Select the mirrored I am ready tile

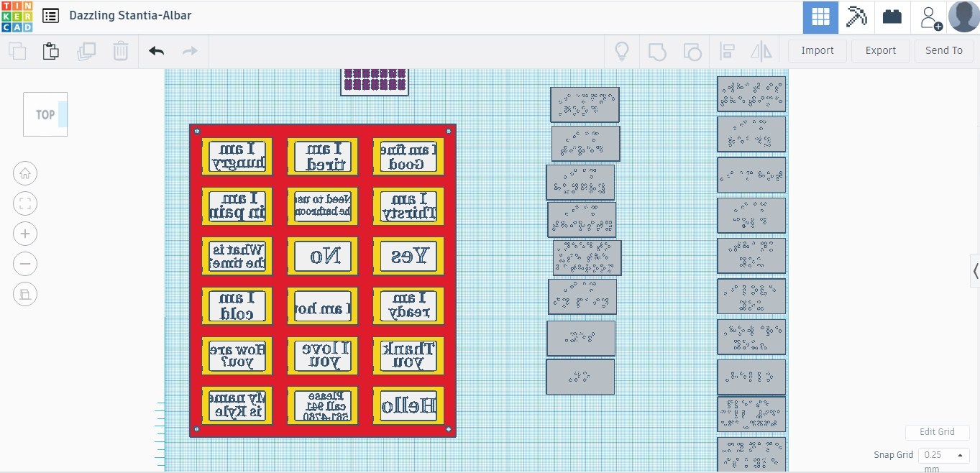click(x=408, y=306)
